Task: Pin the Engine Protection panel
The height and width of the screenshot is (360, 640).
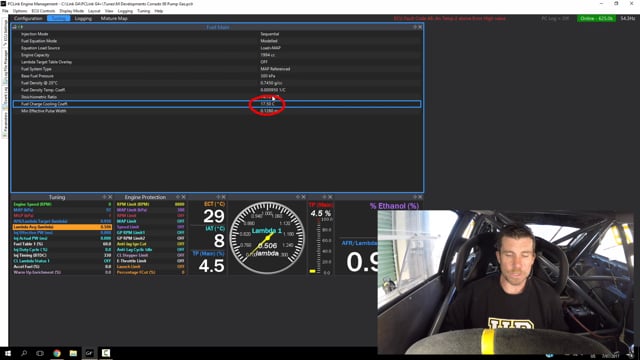Action: (x=178, y=197)
